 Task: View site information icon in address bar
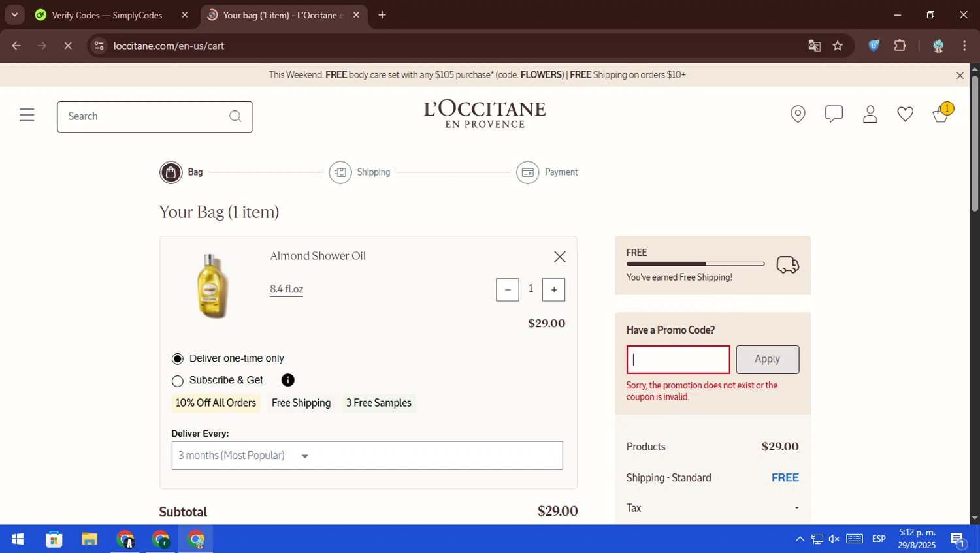tap(99, 46)
